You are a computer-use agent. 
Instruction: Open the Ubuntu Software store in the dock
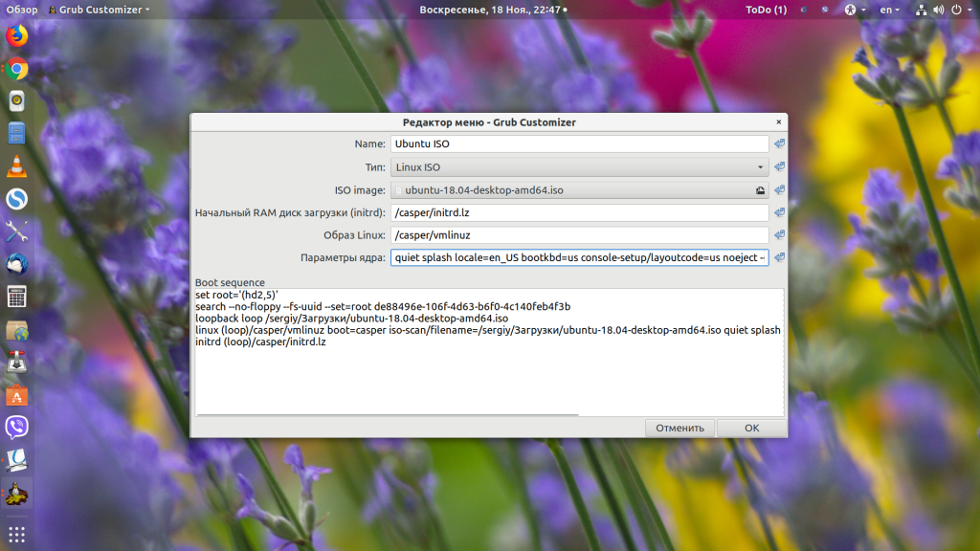tap(16, 394)
